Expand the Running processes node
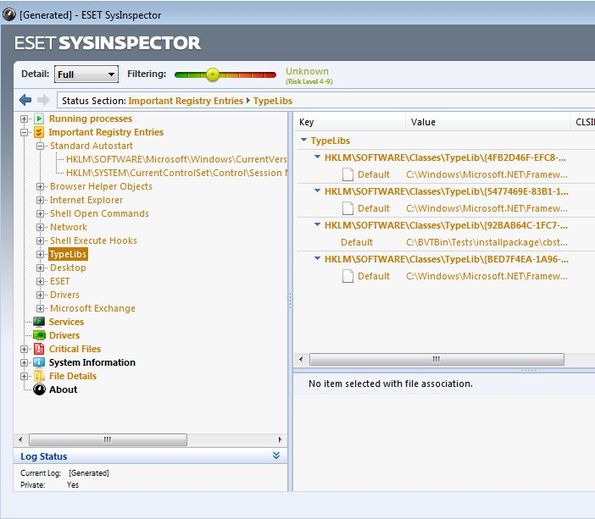Image resolution: width=595 pixels, height=519 pixels. pos(24,119)
